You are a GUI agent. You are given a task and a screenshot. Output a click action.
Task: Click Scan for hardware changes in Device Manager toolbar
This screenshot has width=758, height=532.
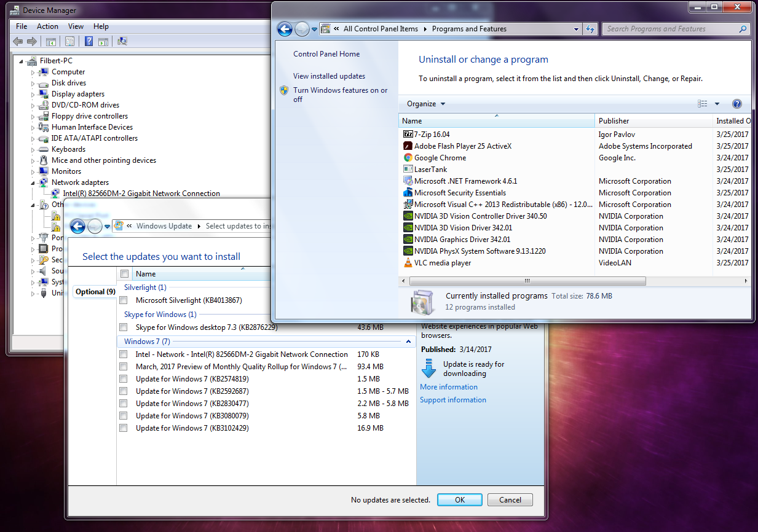click(x=123, y=41)
